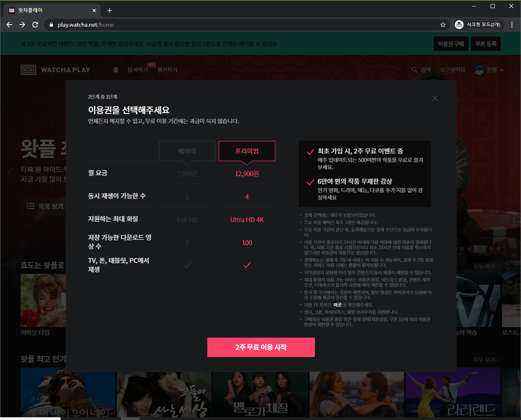Open a new browser tab

[x=110, y=10]
